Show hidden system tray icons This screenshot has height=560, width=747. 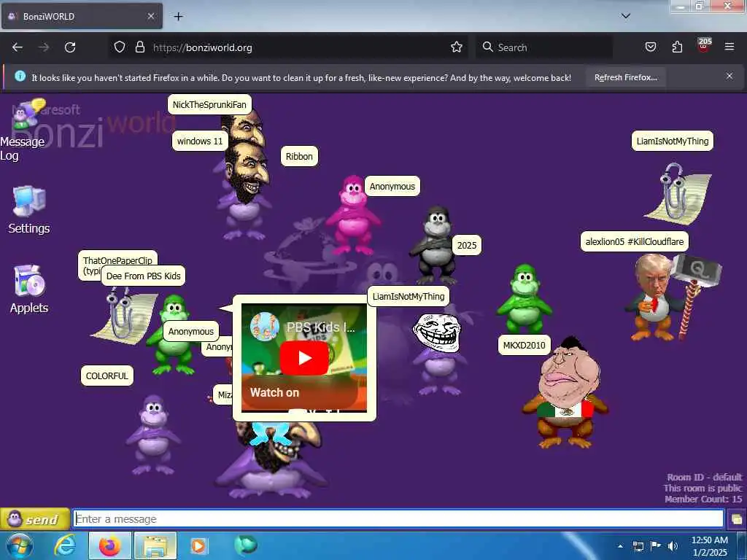[620, 546]
